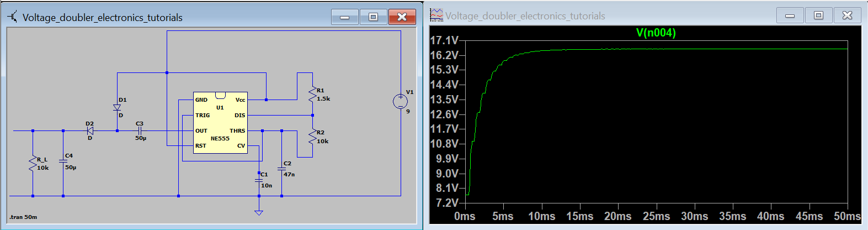Click the .tran 50m directive
868x230 pixels.
pos(23,217)
